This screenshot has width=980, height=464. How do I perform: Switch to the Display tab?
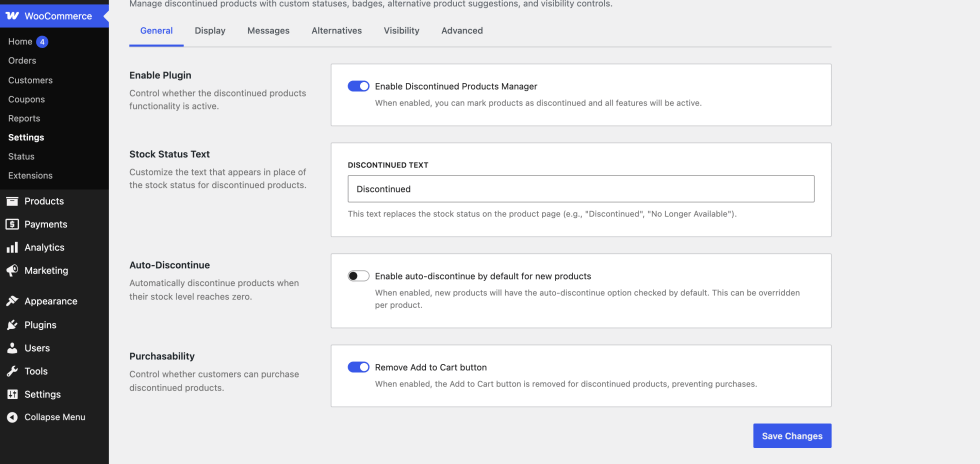(210, 31)
